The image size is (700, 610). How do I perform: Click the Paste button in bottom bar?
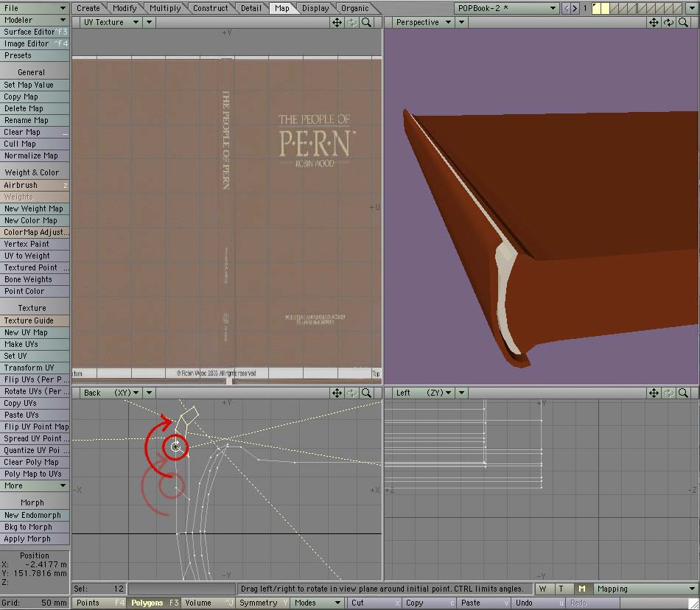(483, 603)
